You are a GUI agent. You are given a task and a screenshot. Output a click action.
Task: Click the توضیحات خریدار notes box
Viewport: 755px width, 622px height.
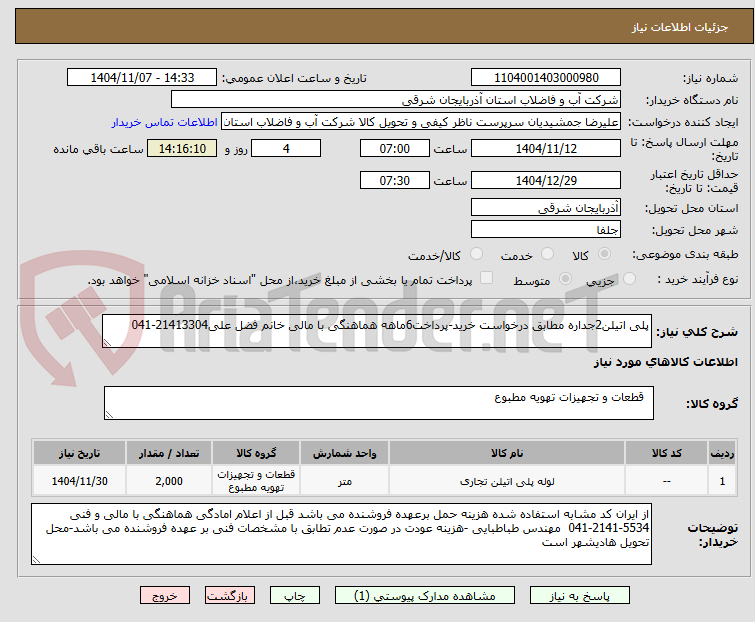point(341,534)
